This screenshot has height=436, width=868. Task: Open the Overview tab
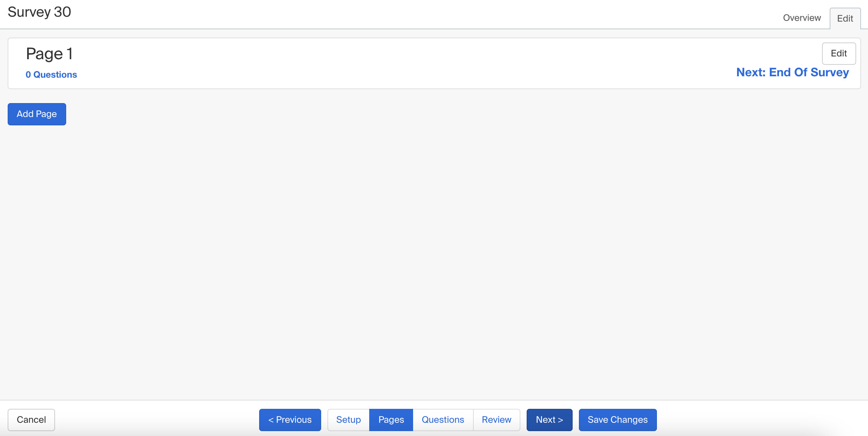(x=801, y=18)
